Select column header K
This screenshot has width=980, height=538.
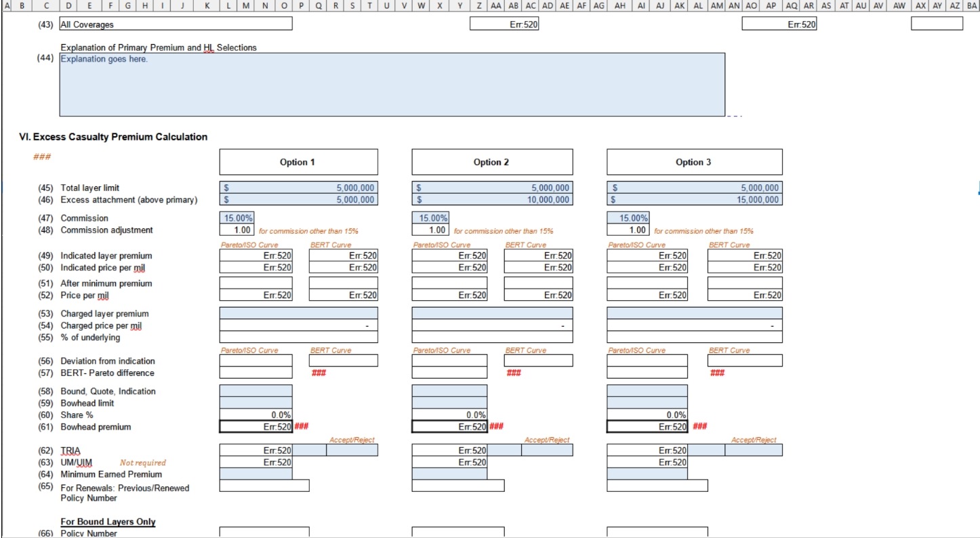pos(207,5)
